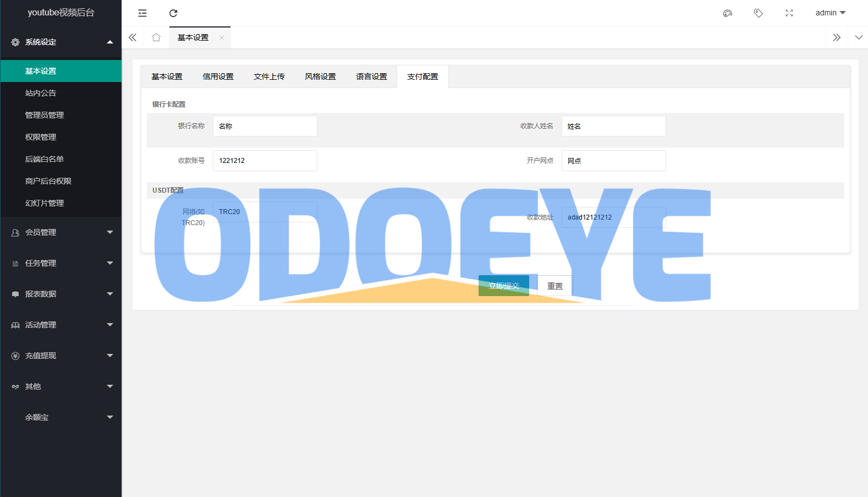The height and width of the screenshot is (497, 868).
Task: Focus the TRC20 network input field
Action: (265, 212)
